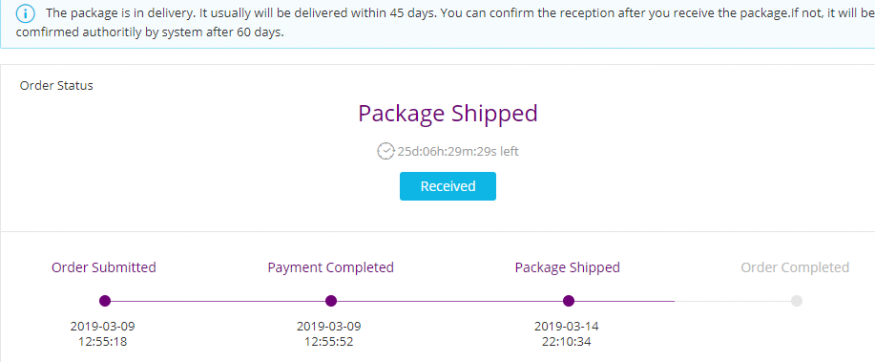This screenshot has height=362, width=875.
Task: Click the blue Received button
Action: coord(448,186)
